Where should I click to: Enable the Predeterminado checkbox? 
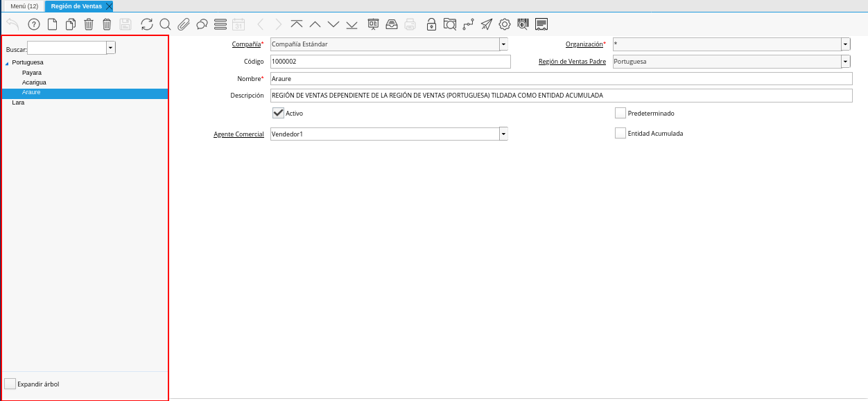[x=620, y=113]
